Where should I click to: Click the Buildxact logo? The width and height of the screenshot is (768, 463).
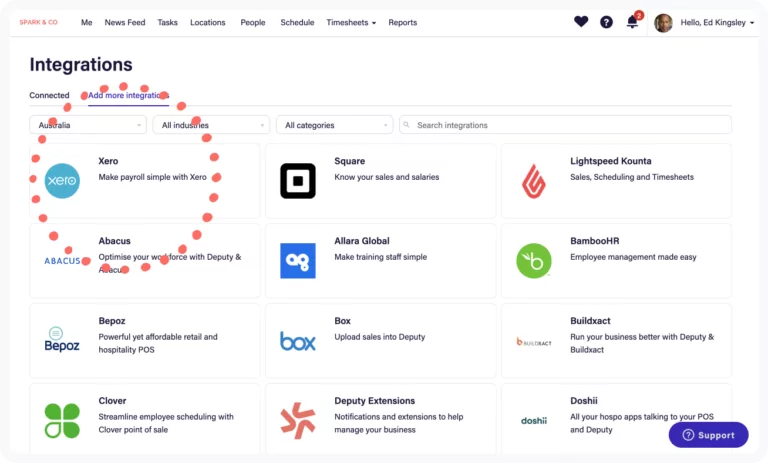tap(534, 342)
